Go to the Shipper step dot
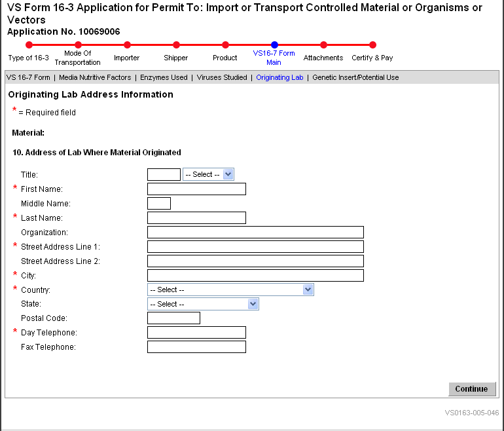The height and width of the screenshot is (431, 504). (176, 45)
